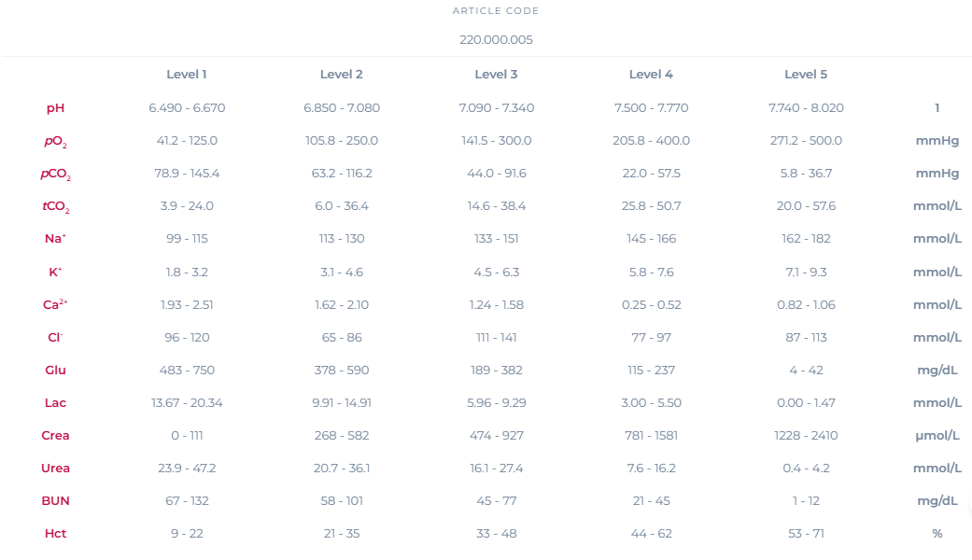
Task: Click Crea Level 5 value 1228 - 2410
Action: coord(806,436)
